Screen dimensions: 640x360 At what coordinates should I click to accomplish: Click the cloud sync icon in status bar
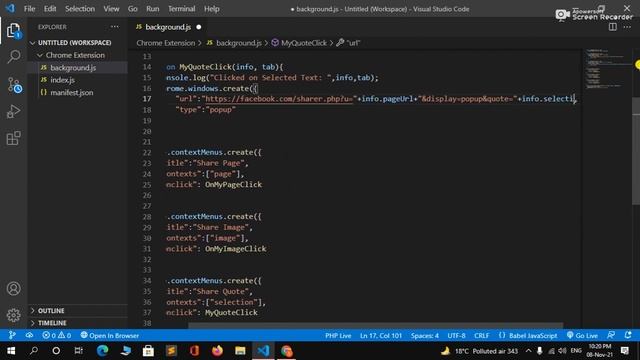(29, 335)
